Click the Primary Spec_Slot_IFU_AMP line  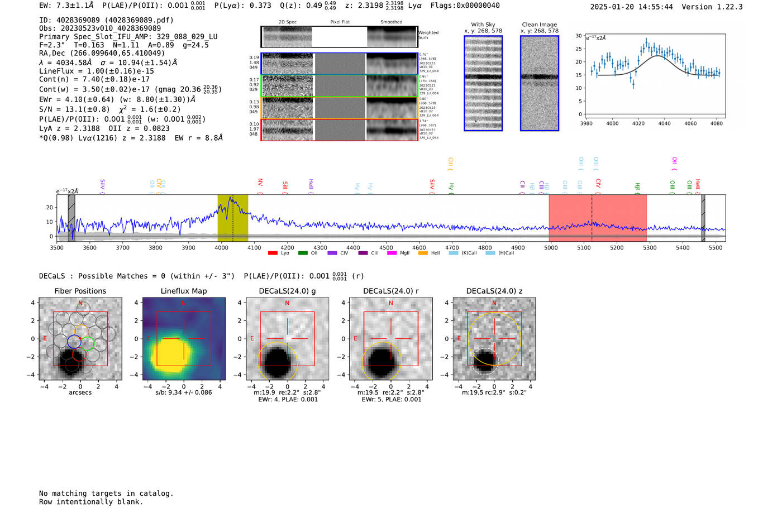[x=128, y=36]
